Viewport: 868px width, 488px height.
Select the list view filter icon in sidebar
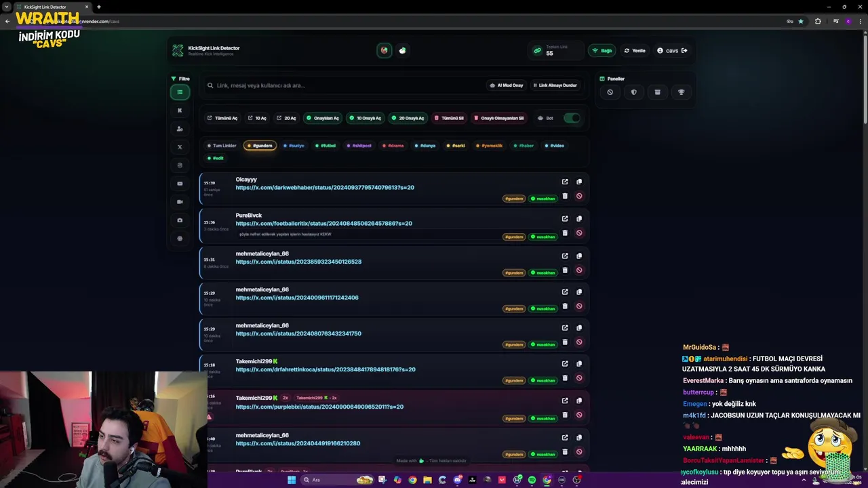180,92
